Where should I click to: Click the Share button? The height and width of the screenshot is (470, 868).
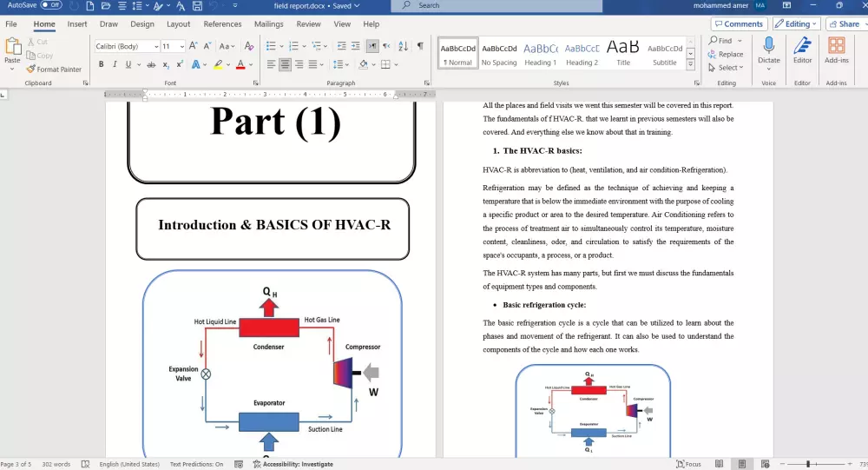click(x=845, y=23)
